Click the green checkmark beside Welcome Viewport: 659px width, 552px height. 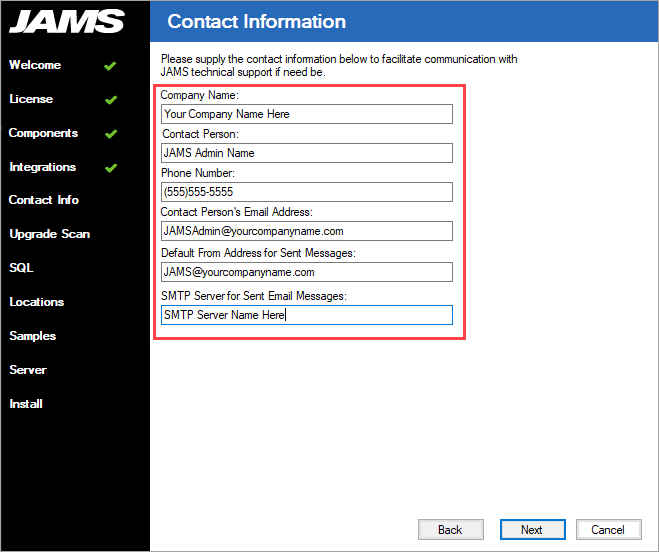[x=110, y=66]
